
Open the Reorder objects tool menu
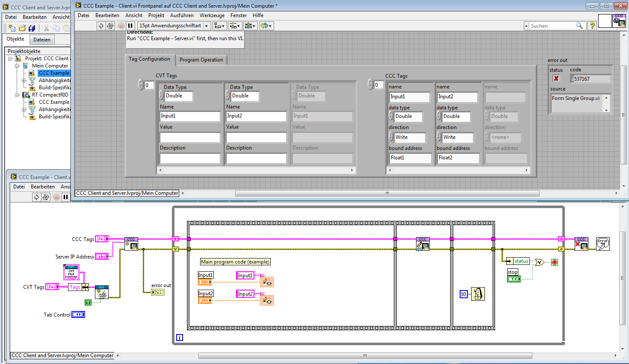[266, 26]
